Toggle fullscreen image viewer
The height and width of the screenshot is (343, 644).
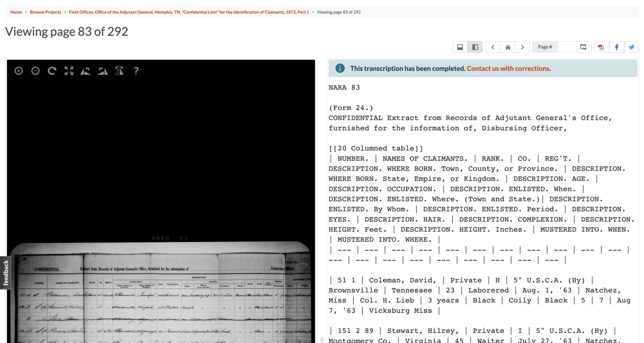[x=69, y=71]
